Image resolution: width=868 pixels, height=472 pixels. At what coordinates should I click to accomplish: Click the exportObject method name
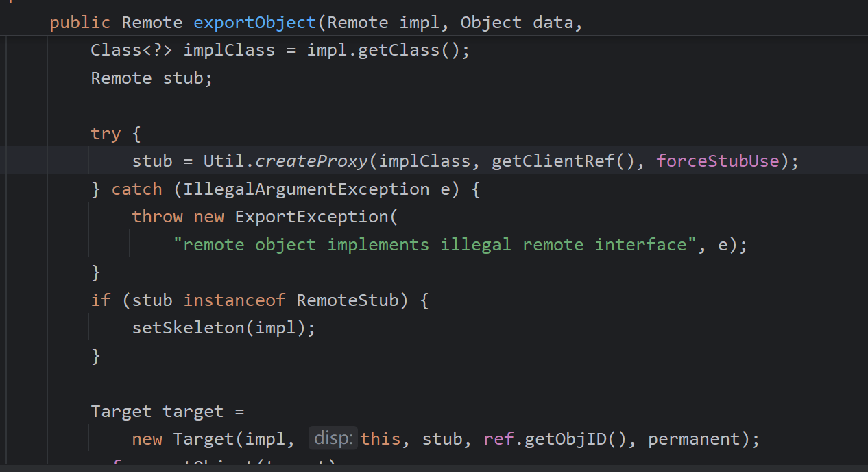[x=254, y=23]
